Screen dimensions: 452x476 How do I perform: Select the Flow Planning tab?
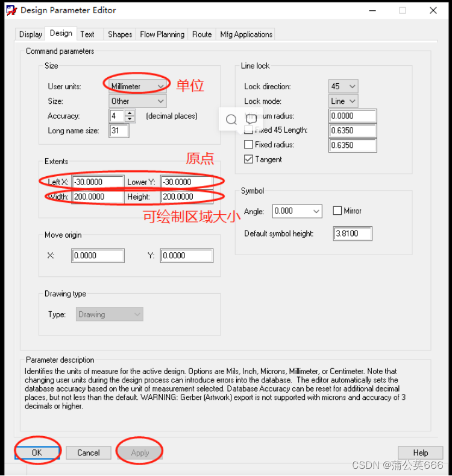(162, 34)
